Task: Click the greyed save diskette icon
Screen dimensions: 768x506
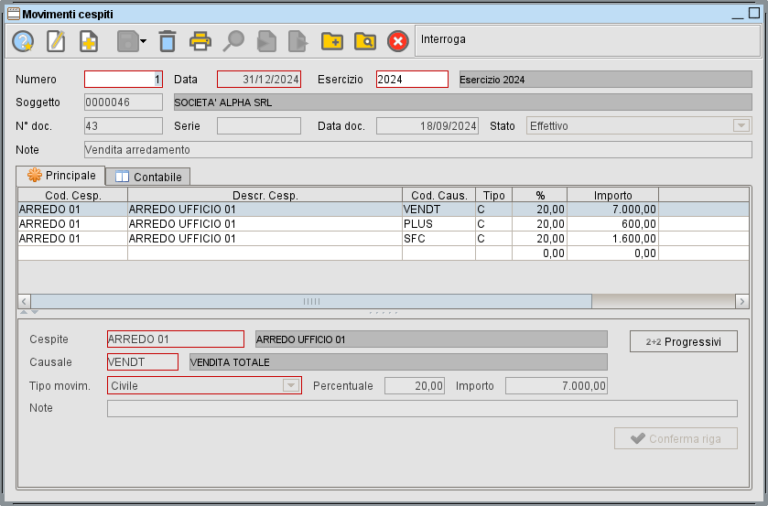Action: 127,41
